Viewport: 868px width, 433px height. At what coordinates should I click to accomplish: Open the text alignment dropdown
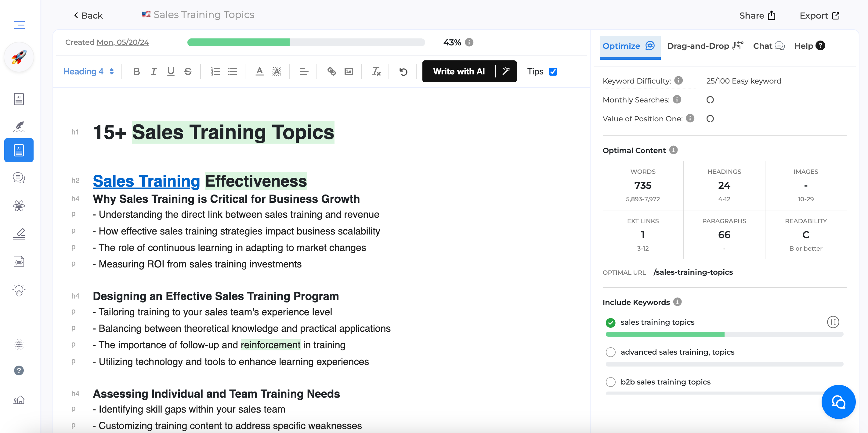tap(304, 71)
